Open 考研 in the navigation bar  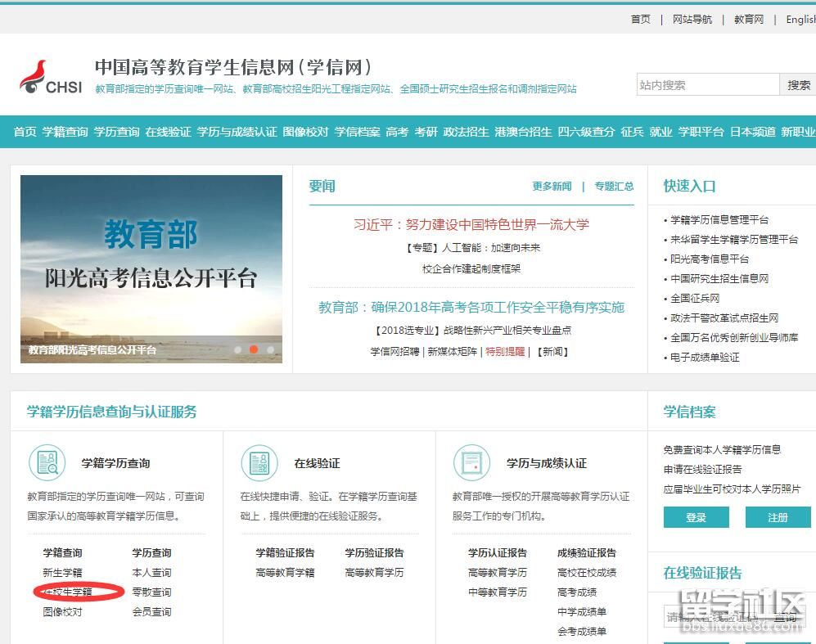point(426,132)
